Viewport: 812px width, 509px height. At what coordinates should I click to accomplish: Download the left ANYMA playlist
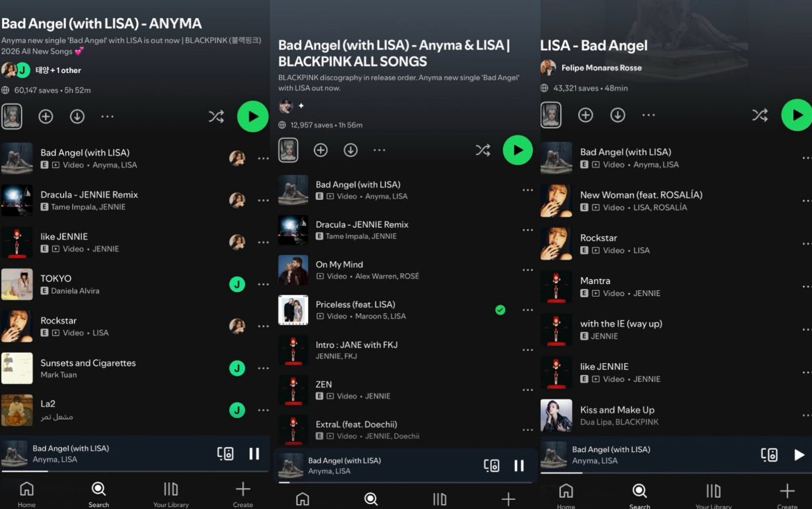[x=77, y=117]
